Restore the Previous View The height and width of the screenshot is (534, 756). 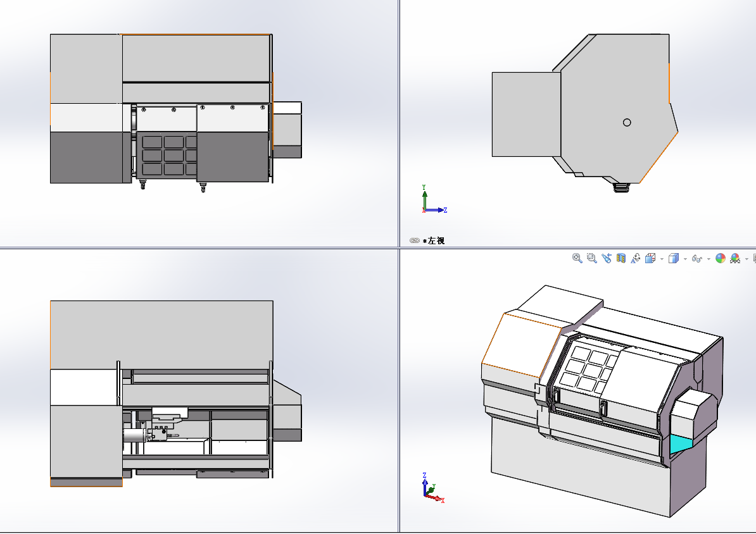click(606, 258)
